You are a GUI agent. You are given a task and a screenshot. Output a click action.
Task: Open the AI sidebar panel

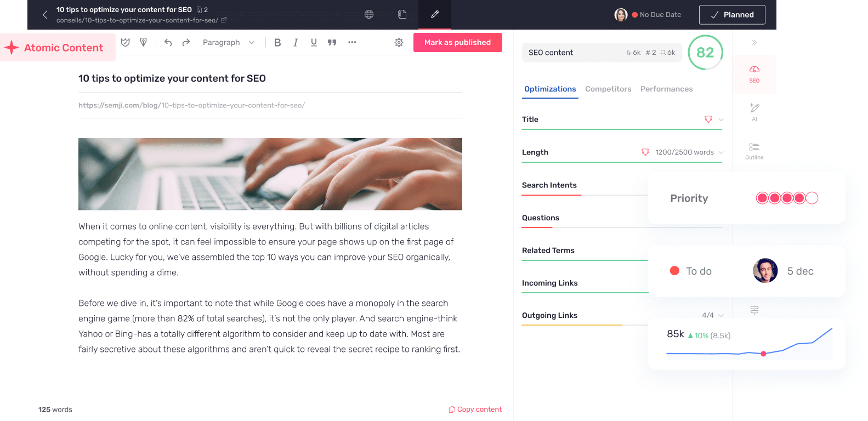[754, 112]
